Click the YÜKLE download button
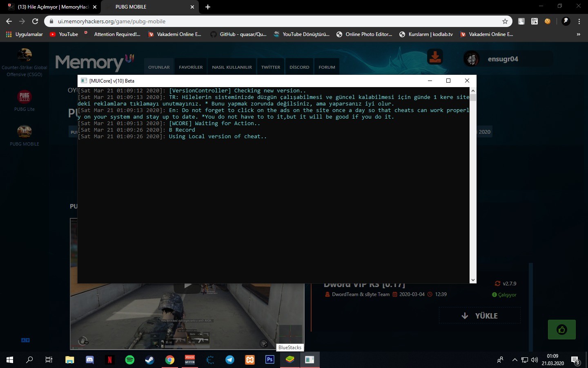This screenshot has height=368, width=588. click(x=479, y=316)
